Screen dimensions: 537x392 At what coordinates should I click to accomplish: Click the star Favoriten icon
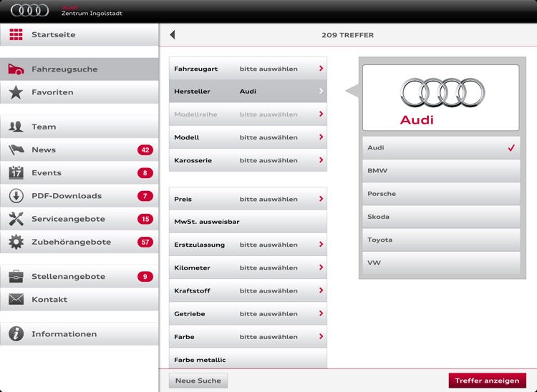click(x=16, y=92)
